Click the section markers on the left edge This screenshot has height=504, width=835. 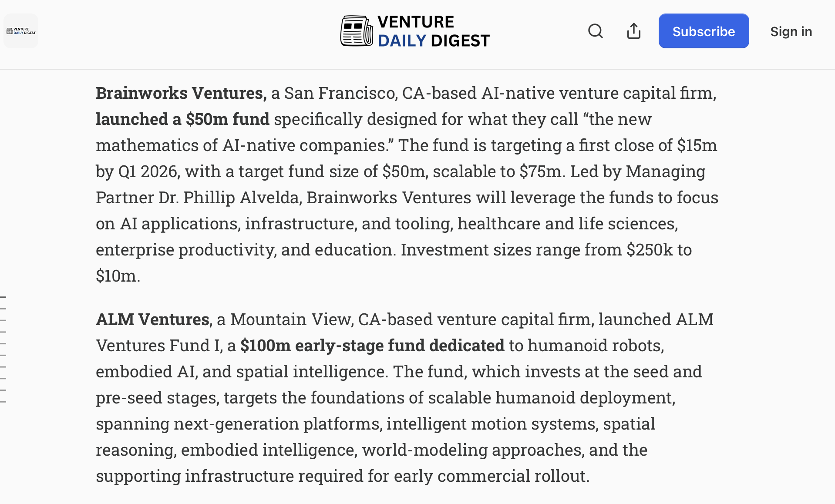3,348
